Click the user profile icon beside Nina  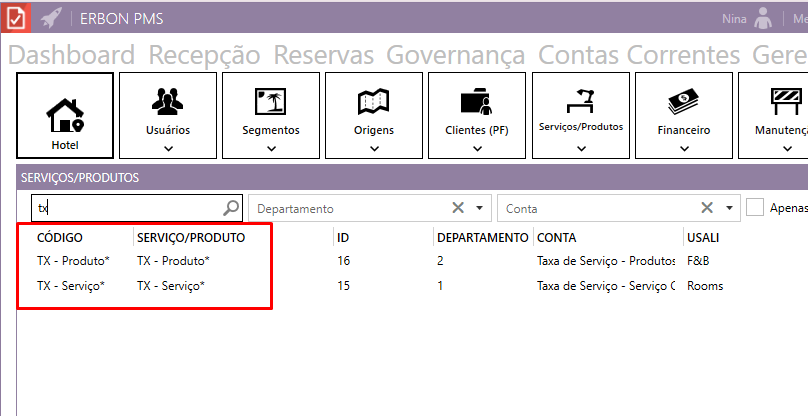[764, 18]
